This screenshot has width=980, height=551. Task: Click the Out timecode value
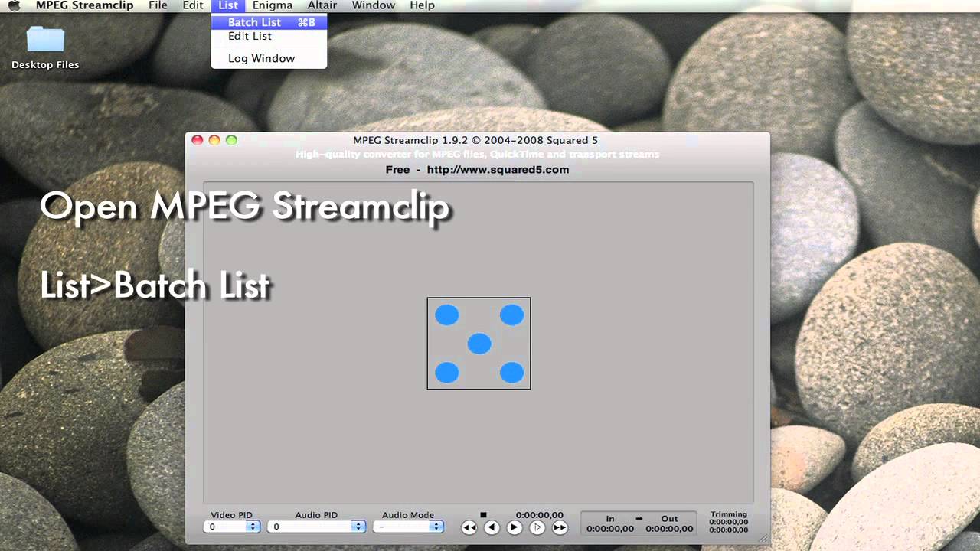tap(669, 529)
